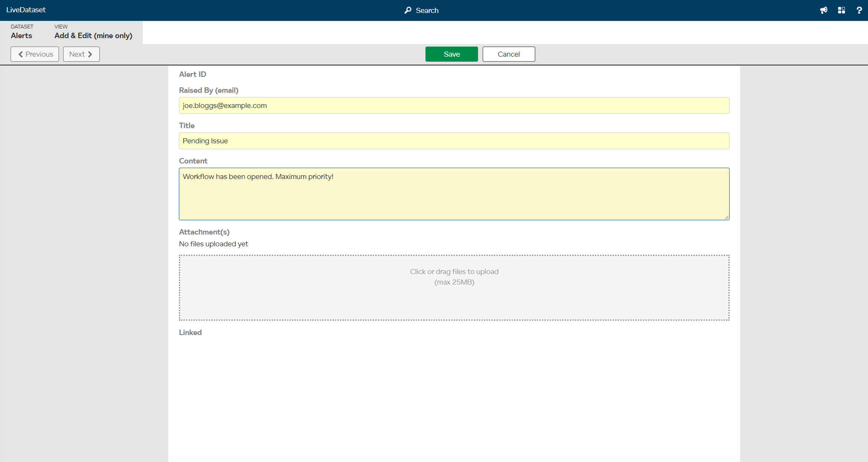Click the search magnifier icon
868x462 pixels.
tap(408, 11)
